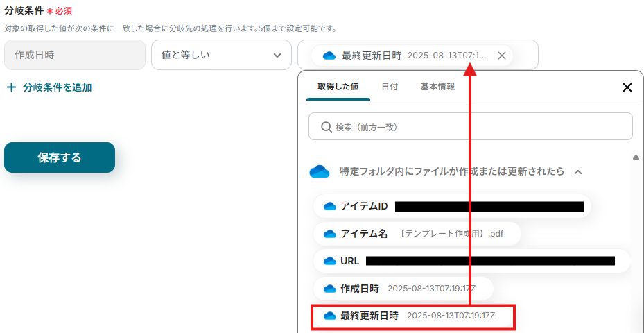Click the OneDrive icon in the list's 作成日時 row

(330, 289)
